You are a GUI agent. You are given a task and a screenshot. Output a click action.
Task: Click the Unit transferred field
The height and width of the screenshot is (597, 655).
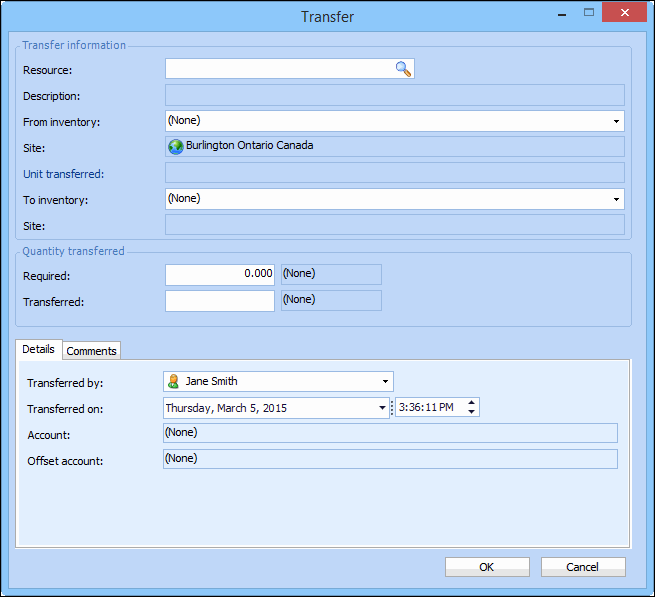click(395, 173)
